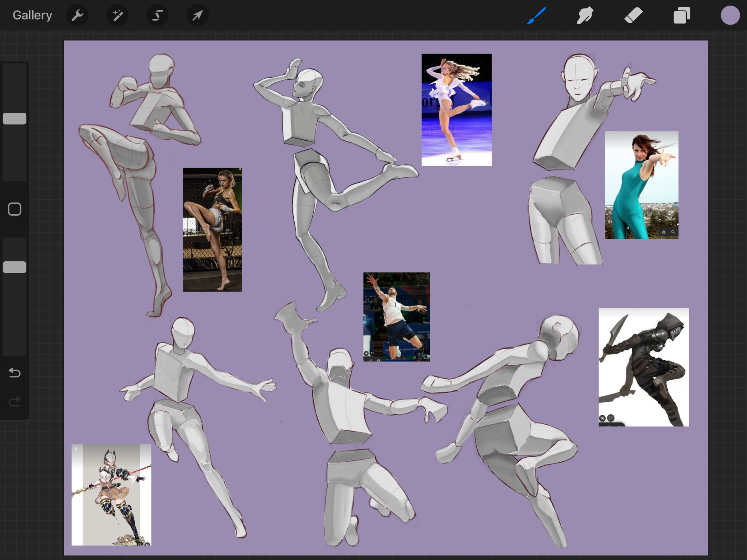Tap the brush opacity slider handle
This screenshot has height=560, width=747.
click(15, 267)
